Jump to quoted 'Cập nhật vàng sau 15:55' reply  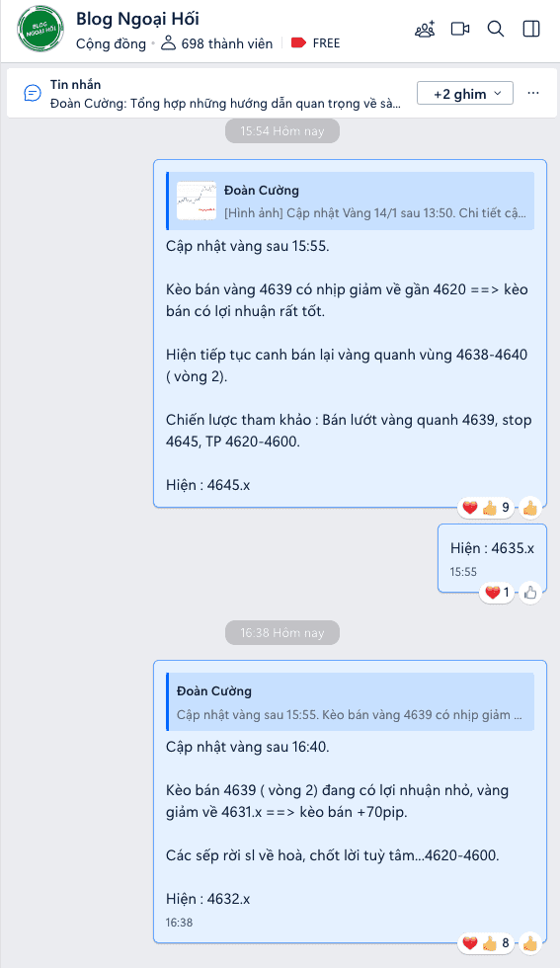351,702
